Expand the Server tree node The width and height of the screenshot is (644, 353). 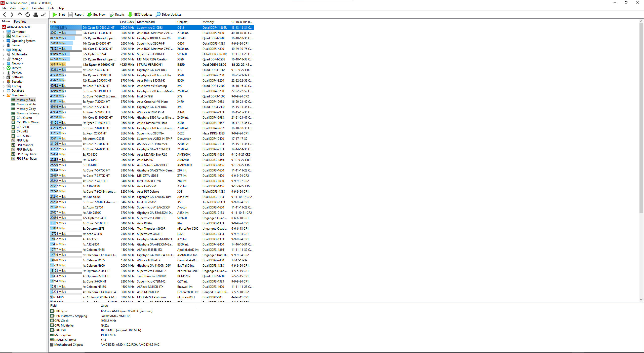[4, 46]
